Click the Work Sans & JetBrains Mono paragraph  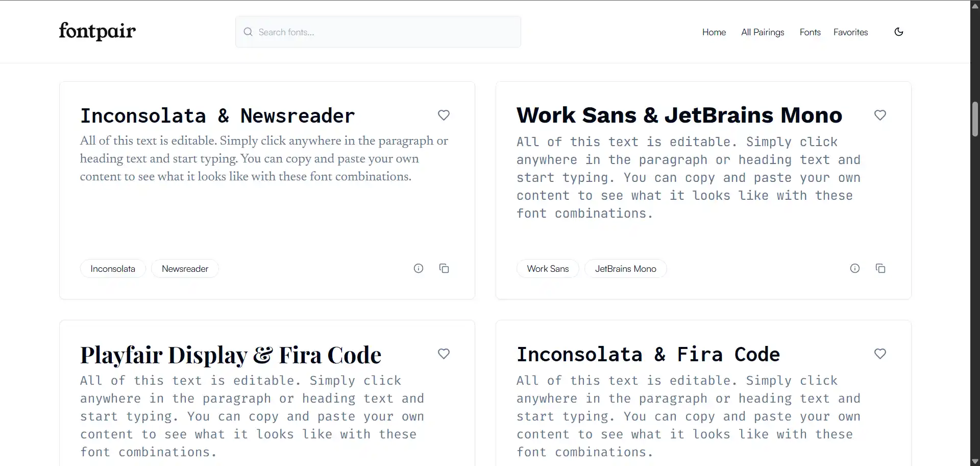pyautogui.click(x=689, y=178)
